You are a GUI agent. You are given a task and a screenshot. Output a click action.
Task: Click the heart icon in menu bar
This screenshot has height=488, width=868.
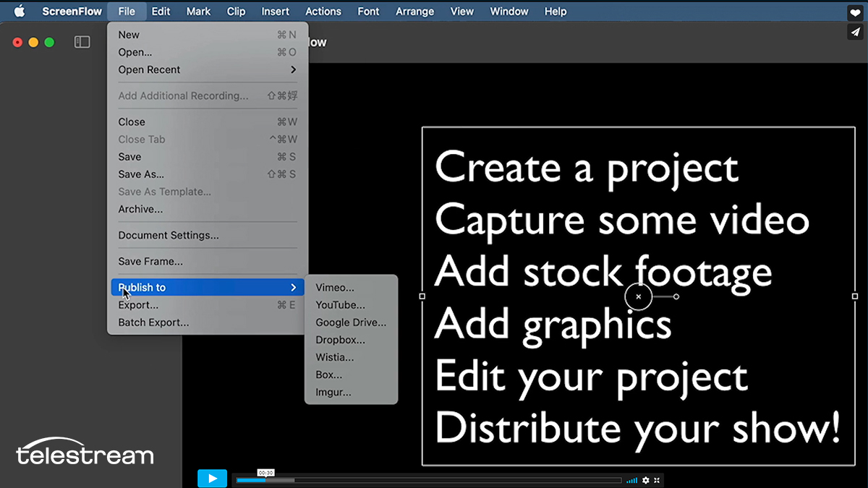[854, 13]
